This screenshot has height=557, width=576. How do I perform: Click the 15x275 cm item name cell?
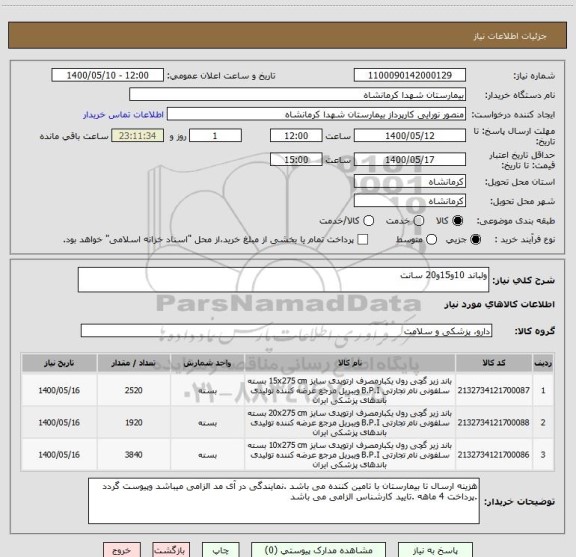pyautogui.click(x=350, y=390)
